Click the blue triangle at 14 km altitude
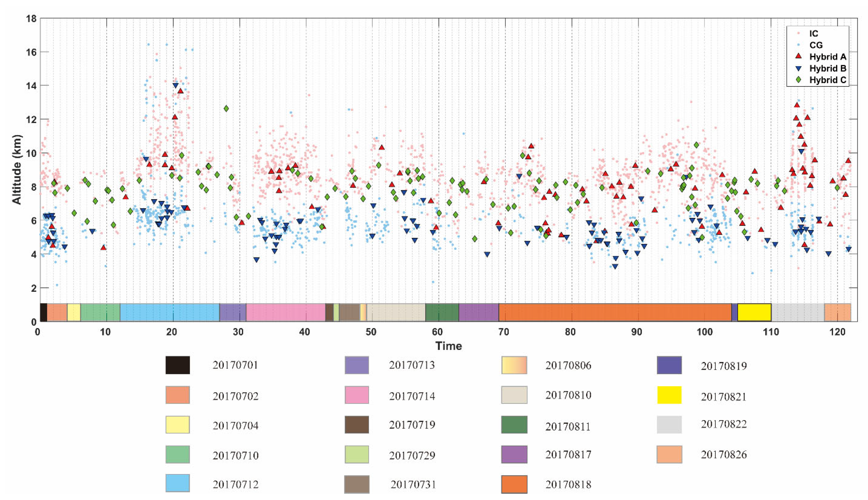Viewport: 868px width, 500px height. point(176,85)
